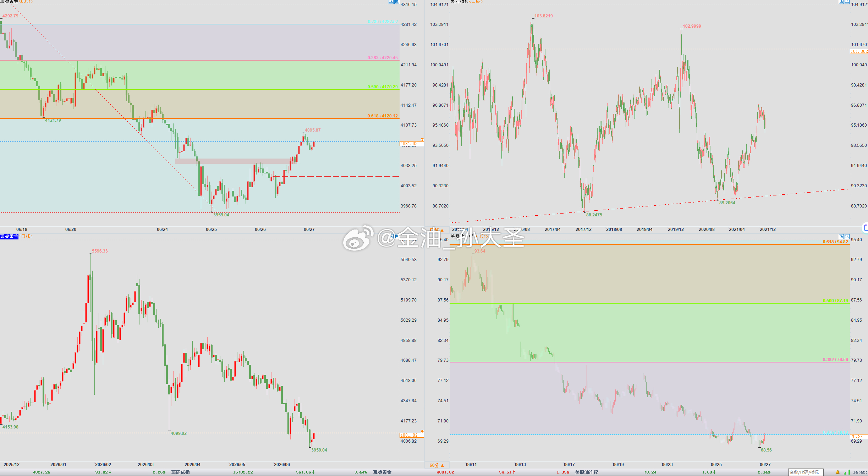Click the orange 101.36 price tag on dollar chart
The image size is (868, 476).
pyautogui.click(x=859, y=51)
